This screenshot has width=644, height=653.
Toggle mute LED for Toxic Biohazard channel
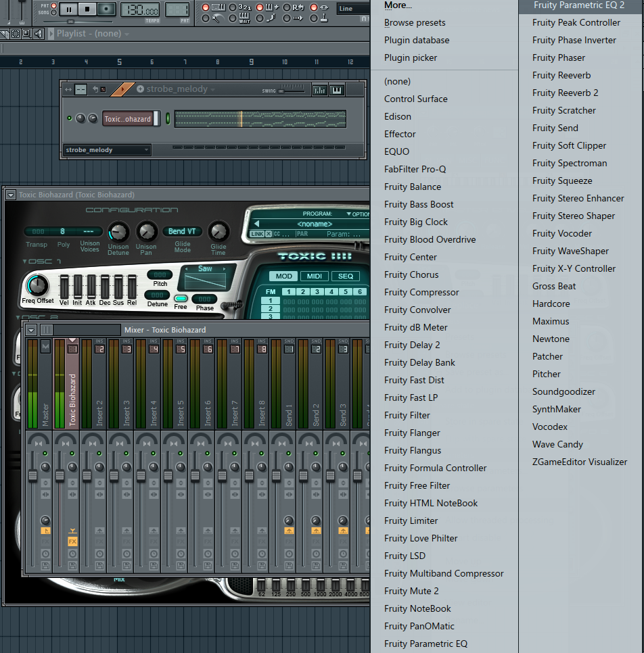click(x=70, y=118)
